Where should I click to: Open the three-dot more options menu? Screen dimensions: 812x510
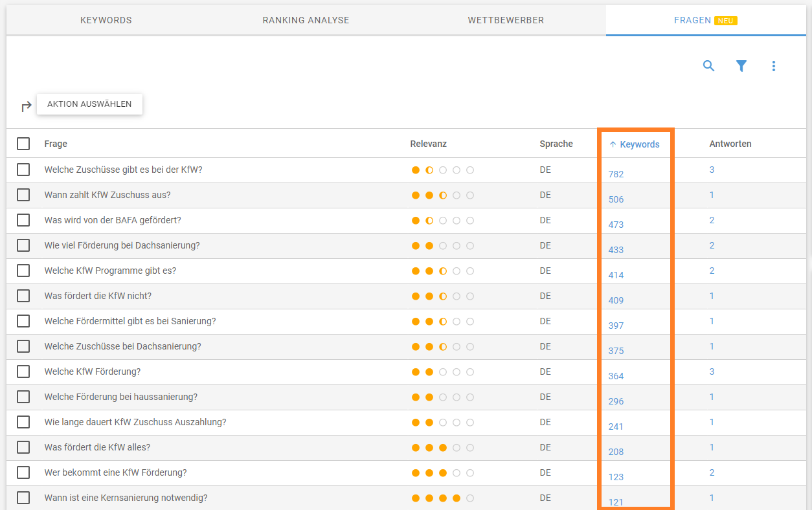pos(774,66)
